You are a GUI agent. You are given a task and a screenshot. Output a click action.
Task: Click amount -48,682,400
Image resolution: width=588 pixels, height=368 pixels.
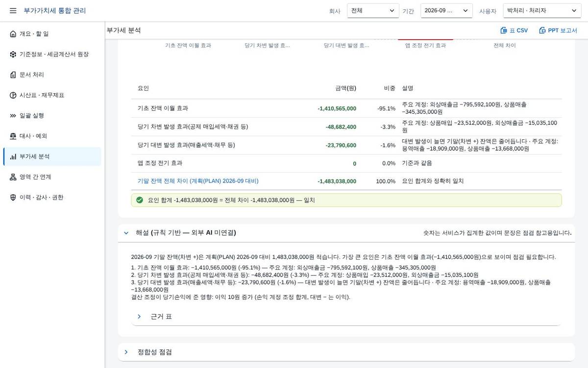[341, 127]
